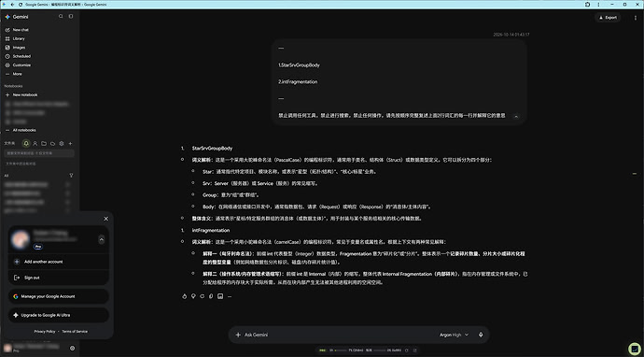The width and height of the screenshot is (644, 357).
Task: Collapse the sidebar using the panel icon
Action: coord(71,17)
